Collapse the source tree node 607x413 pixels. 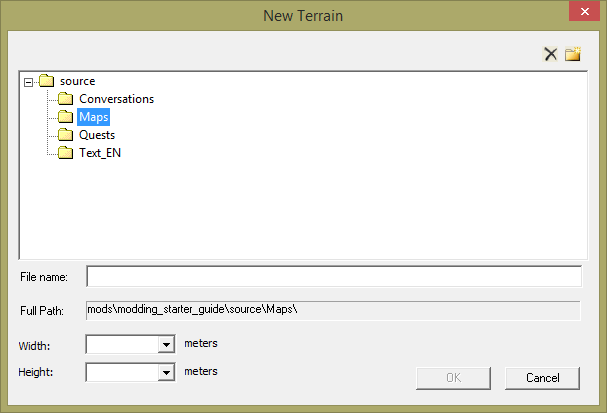[x=29, y=81]
